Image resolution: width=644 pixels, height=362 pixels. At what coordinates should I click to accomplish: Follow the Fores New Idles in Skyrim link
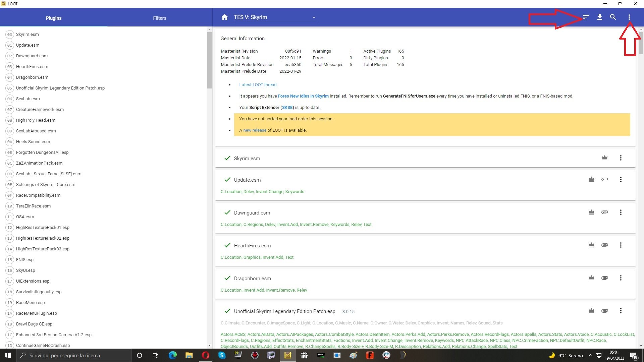click(x=303, y=96)
